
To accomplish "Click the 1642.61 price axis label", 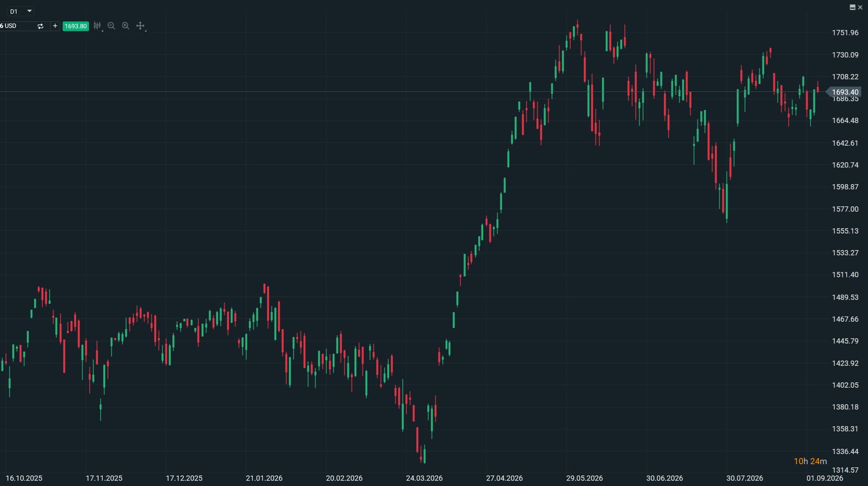I will pos(845,143).
